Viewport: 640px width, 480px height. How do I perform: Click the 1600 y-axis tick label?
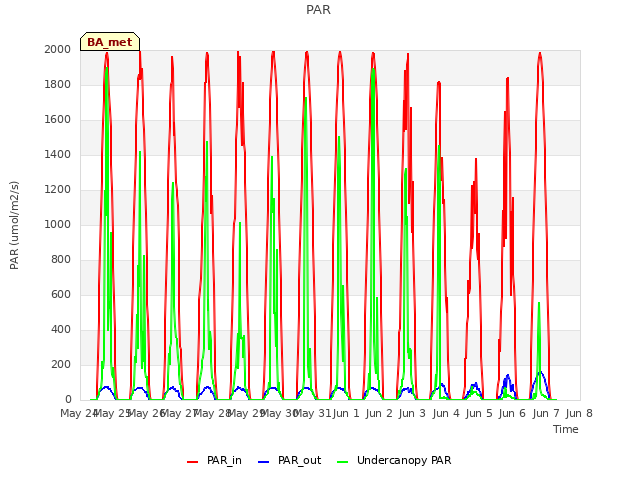[58, 120]
